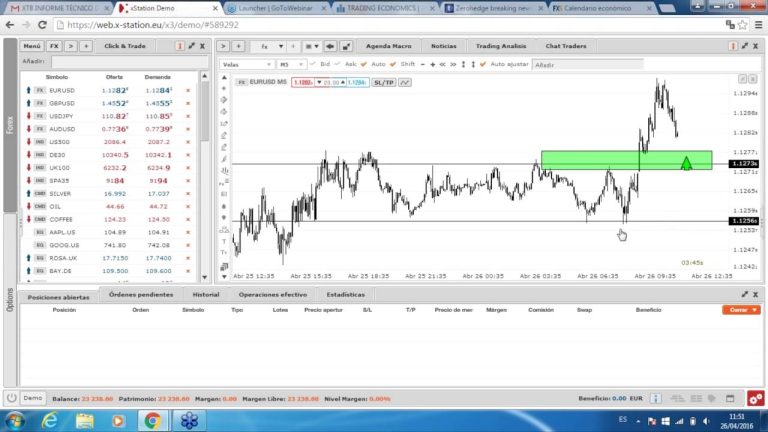The height and width of the screenshot is (432, 768).
Task: Remove EURUSD from the watchlist
Action: tap(187, 90)
